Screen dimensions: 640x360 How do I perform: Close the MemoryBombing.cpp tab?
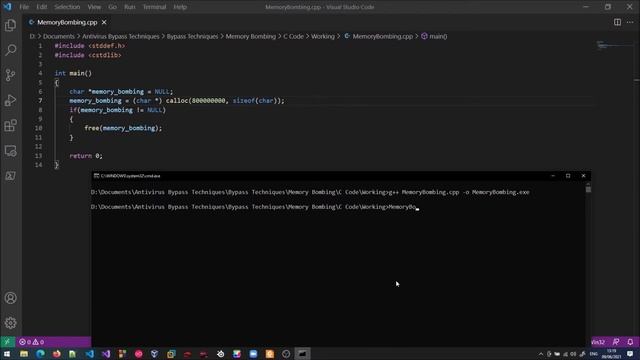104,22
